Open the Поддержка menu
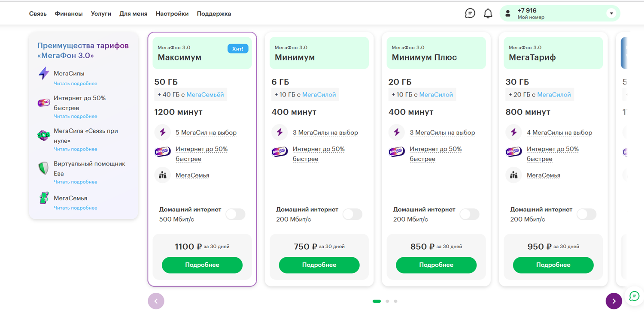The height and width of the screenshot is (313, 644). pyautogui.click(x=214, y=14)
